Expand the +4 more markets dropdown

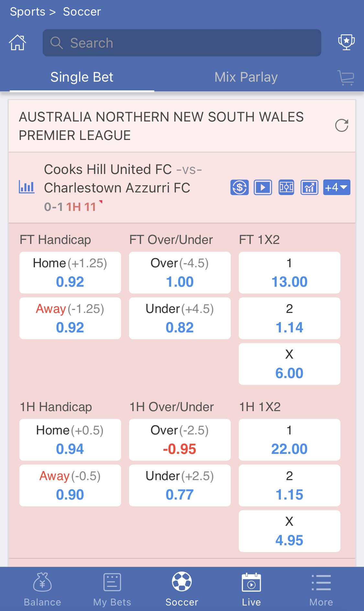tap(336, 187)
